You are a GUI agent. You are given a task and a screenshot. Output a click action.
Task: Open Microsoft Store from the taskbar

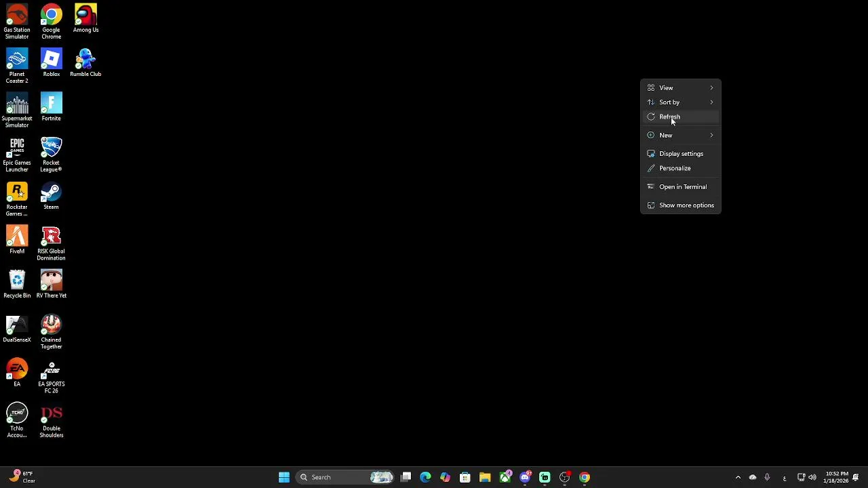(x=465, y=477)
